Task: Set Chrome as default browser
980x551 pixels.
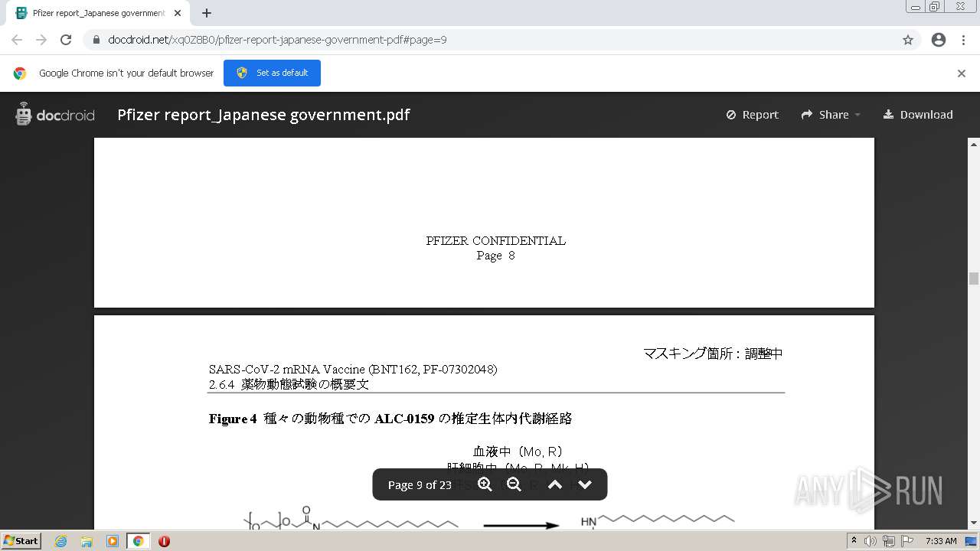Action: tap(272, 73)
